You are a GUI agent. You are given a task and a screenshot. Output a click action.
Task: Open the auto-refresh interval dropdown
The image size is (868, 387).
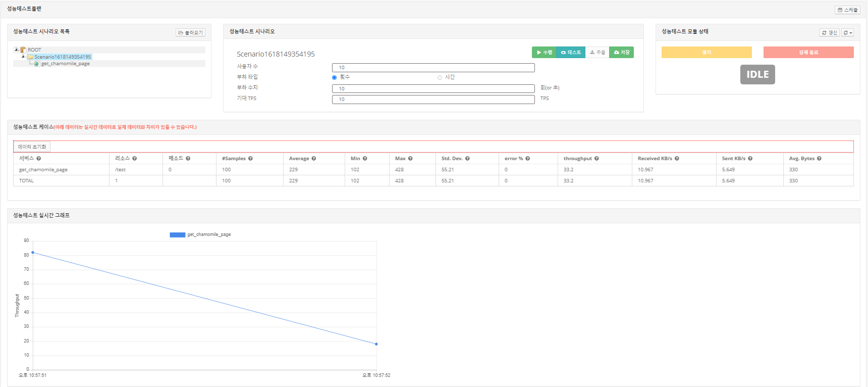[x=848, y=32]
